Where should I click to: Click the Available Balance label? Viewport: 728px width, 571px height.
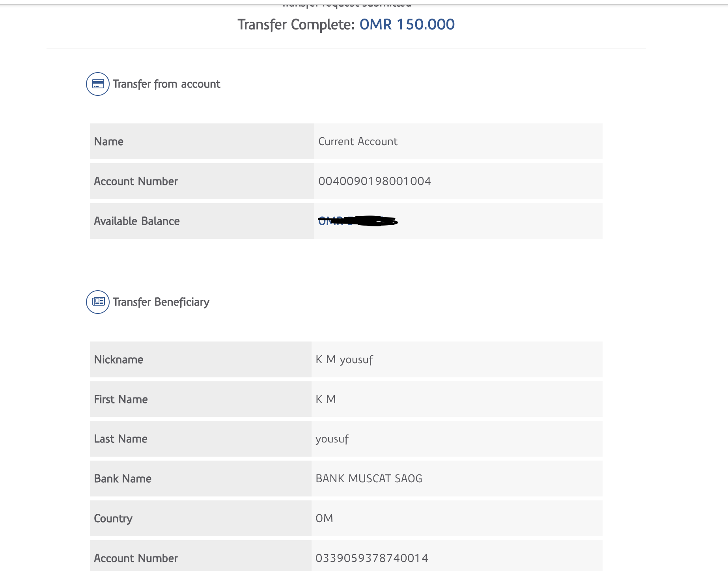[137, 221]
